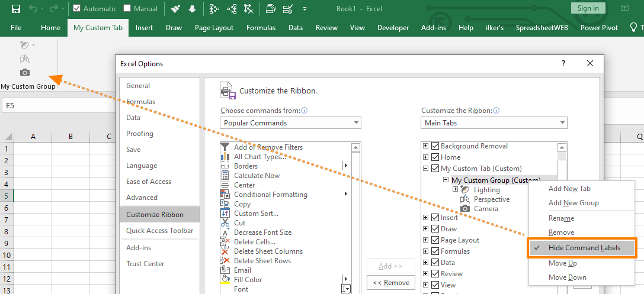This screenshot has width=644, height=294.
Task: Open Advanced options category
Action: pos(142,197)
